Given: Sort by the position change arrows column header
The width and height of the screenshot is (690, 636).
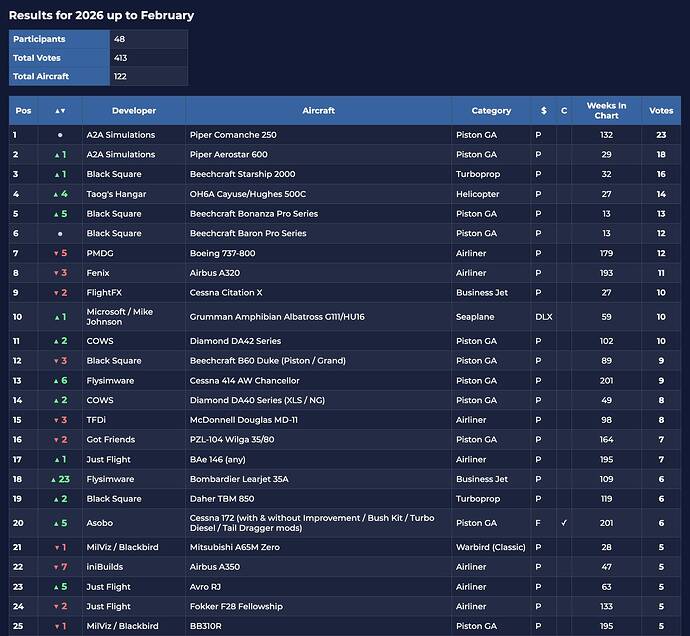Looking at the screenshot, I should coord(60,111).
